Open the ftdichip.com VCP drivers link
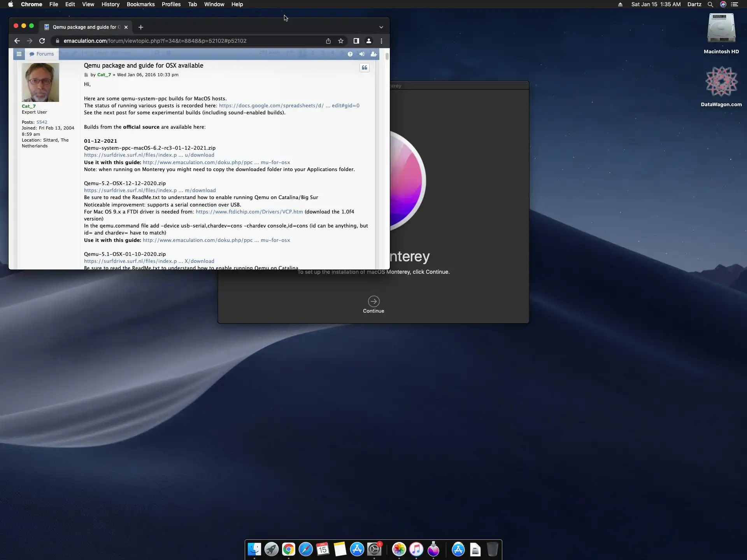747x560 pixels. [249, 212]
